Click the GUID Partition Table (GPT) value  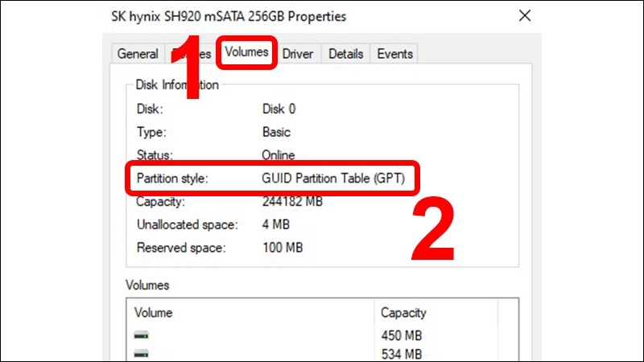[x=338, y=179]
